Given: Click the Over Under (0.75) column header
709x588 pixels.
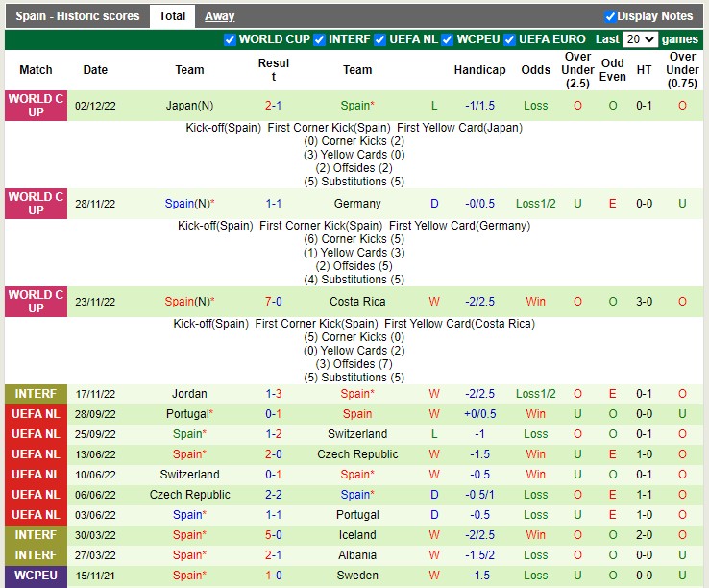Looking at the screenshot, I should (682, 70).
